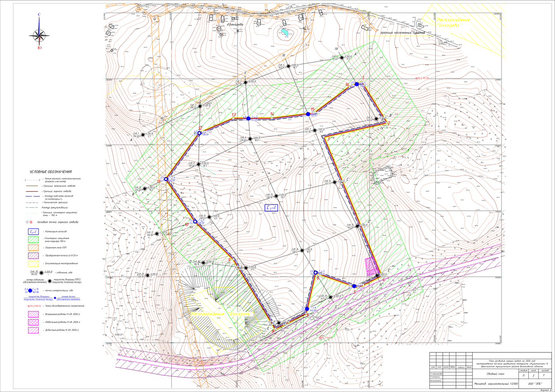Viewport: 555px width, 392px height.
Task: Click the Гл.маркшейдер row in the title block
Action: coord(436,373)
